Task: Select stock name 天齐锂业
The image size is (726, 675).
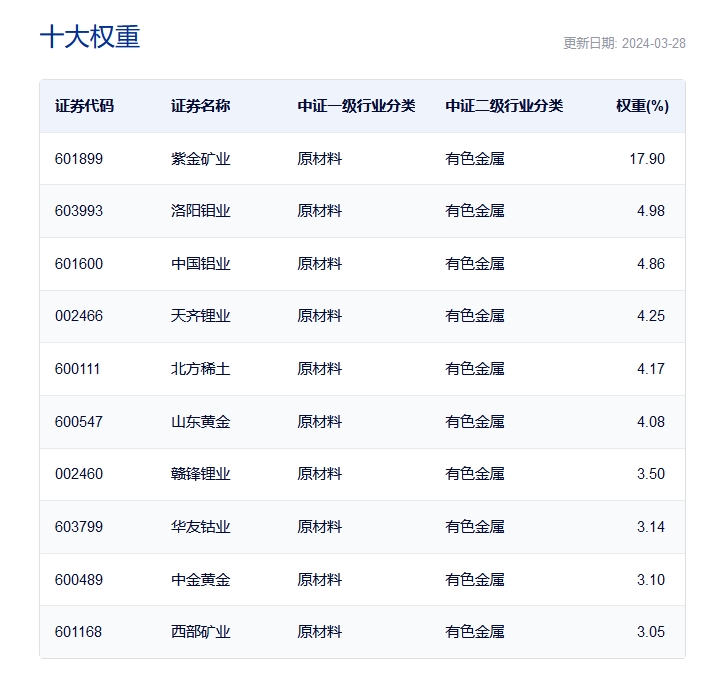Action: (x=200, y=316)
